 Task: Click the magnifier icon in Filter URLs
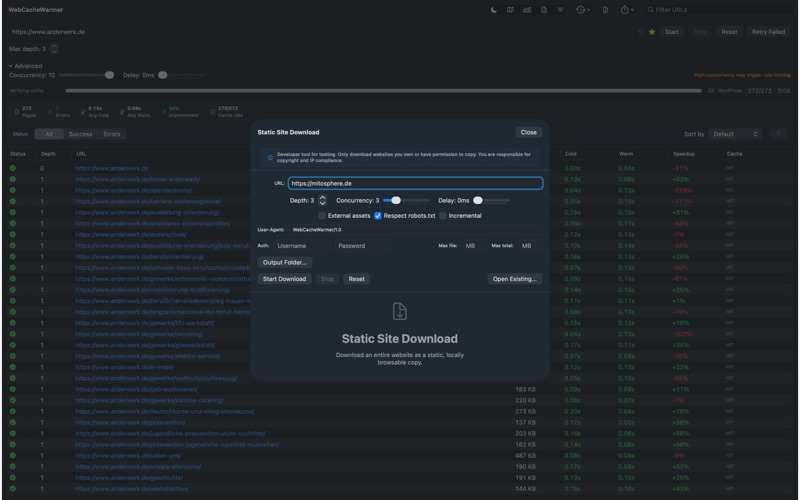pos(651,10)
